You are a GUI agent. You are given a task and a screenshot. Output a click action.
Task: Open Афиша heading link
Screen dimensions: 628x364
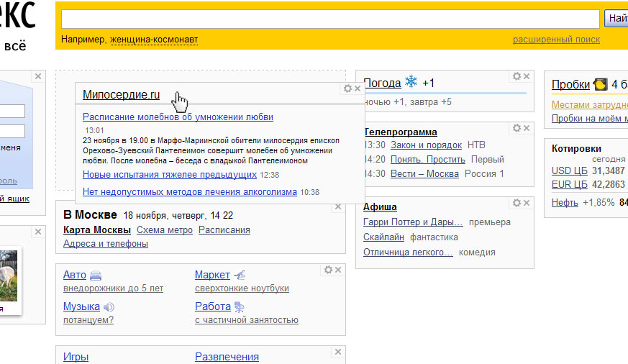point(380,207)
